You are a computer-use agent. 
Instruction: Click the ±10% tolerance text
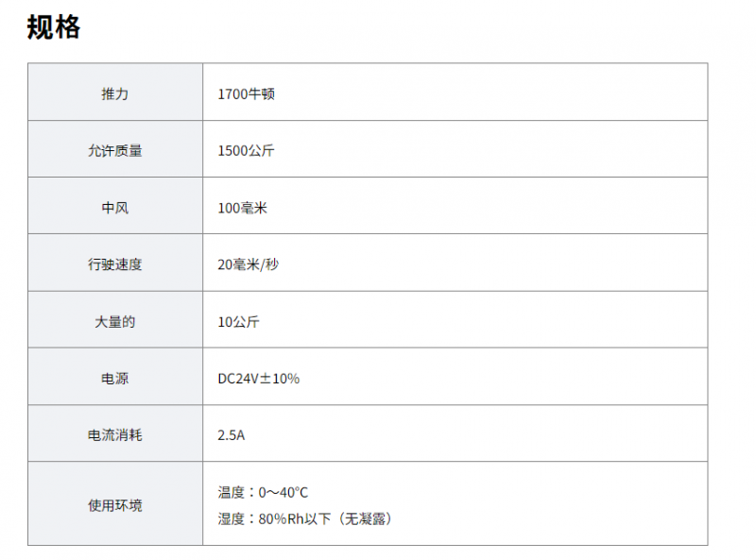coord(279,379)
